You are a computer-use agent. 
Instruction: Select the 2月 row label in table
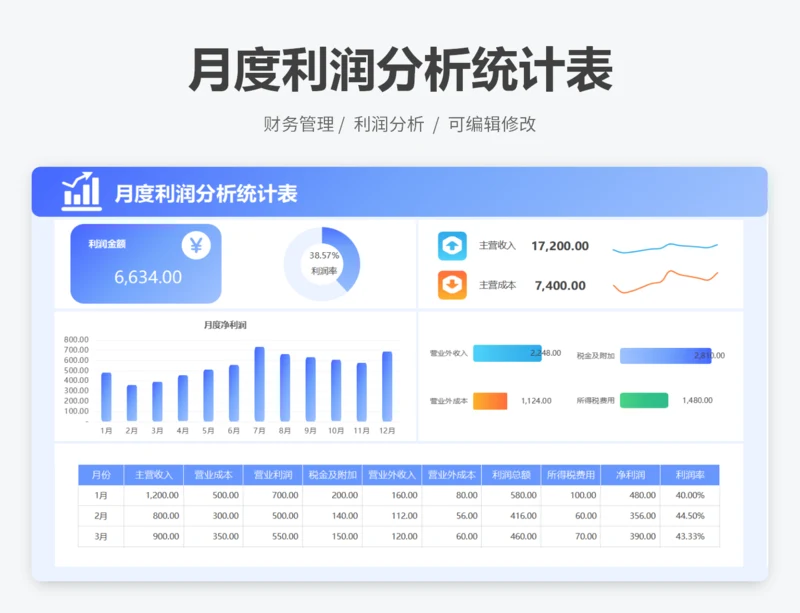coord(101,516)
